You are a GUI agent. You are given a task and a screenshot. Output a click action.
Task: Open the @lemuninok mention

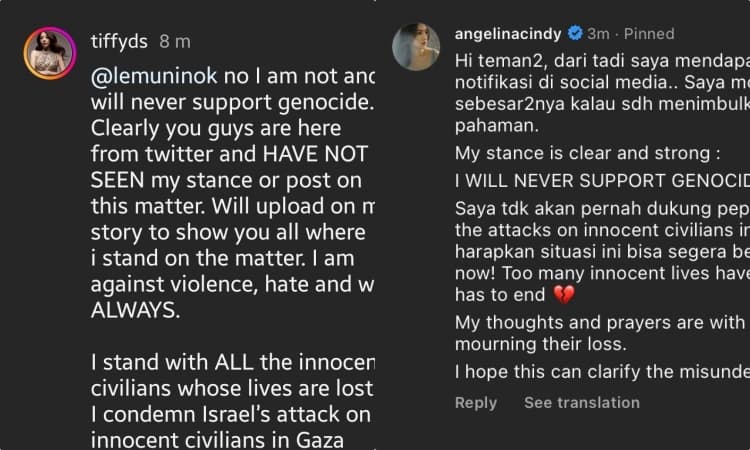[148, 77]
